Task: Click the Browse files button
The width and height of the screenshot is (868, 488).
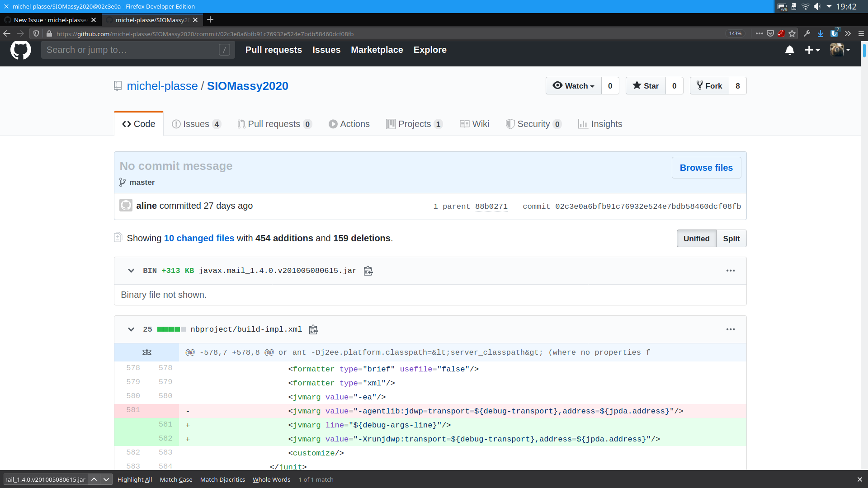Action: pos(706,168)
